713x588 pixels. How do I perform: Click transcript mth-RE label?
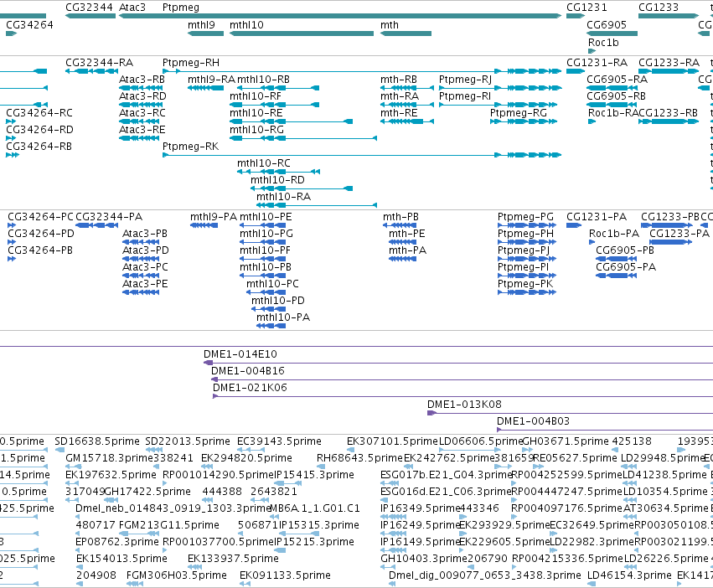tap(399, 113)
